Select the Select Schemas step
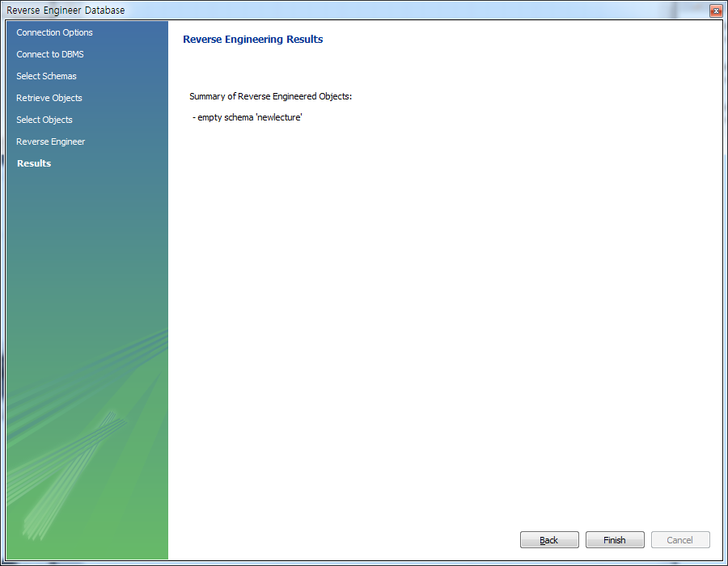 [x=46, y=76]
